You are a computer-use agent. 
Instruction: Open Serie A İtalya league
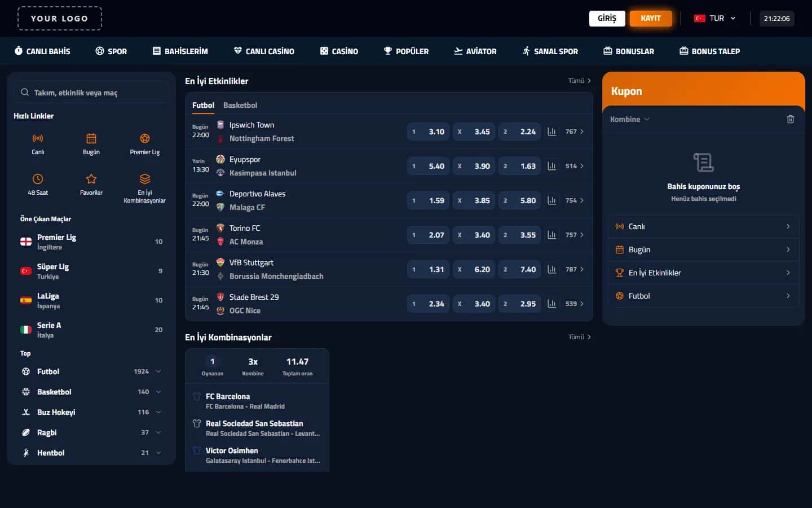[x=91, y=330]
